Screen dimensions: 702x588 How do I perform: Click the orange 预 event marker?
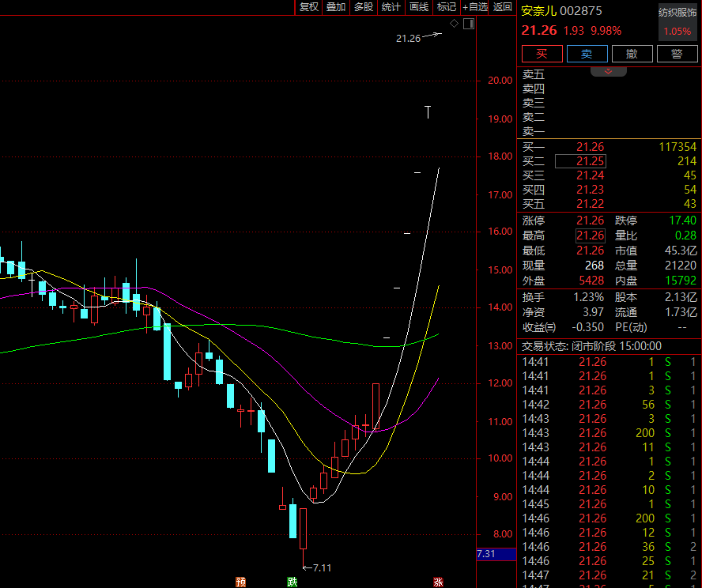(x=240, y=582)
